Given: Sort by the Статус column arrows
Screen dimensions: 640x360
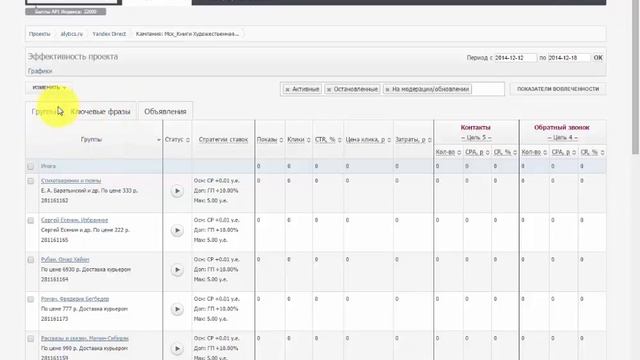Looking at the screenshot, I should (x=188, y=140).
